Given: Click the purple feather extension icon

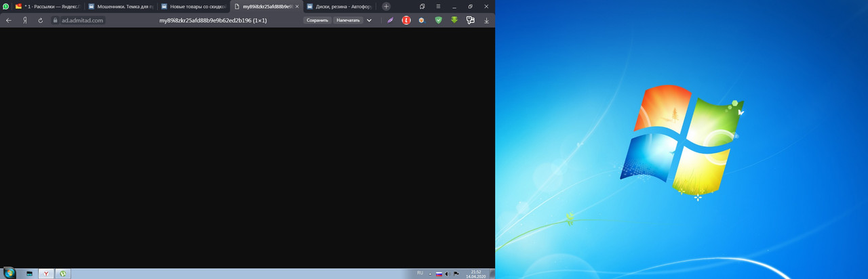Looking at the screenshot, I should tap(390, 20).
